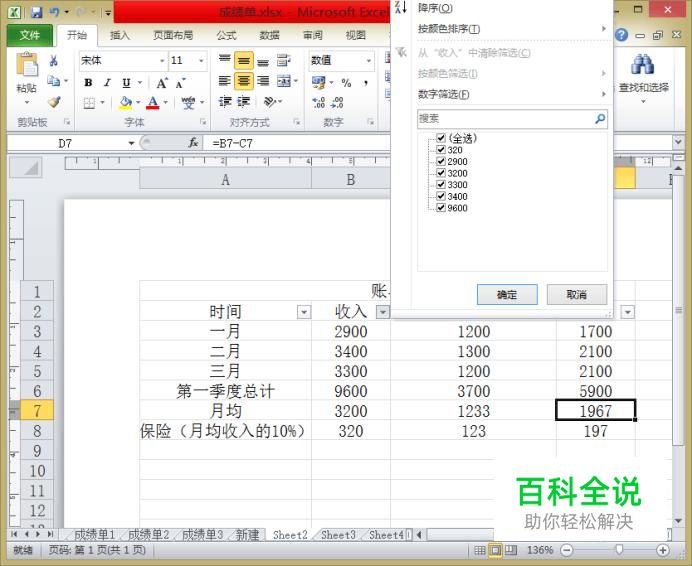The width and height of the screenshot is (692, 566).
Task: Switch to sheet tab 成绩单1
Action: point(94,535)
